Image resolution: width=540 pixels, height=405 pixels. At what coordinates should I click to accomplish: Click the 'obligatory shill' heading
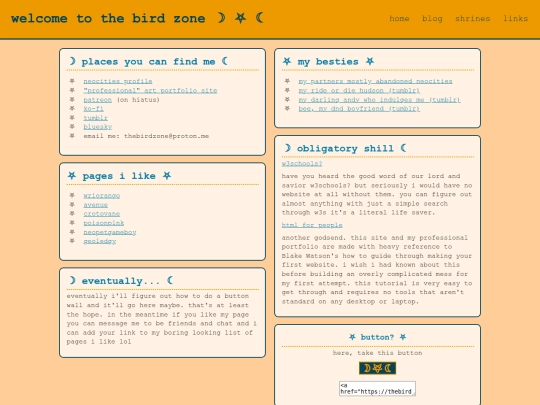(x=345, y=148)
